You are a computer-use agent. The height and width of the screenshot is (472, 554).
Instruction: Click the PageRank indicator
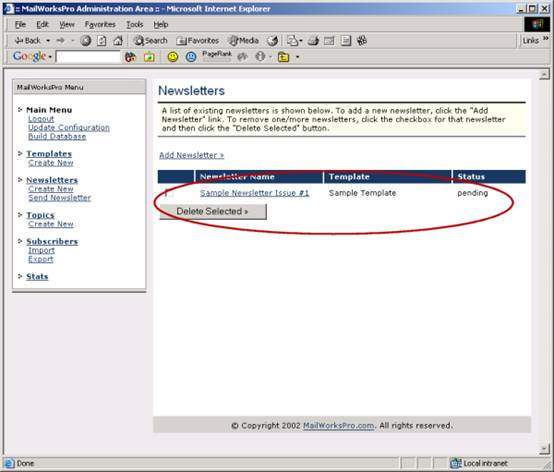[217, 56]
